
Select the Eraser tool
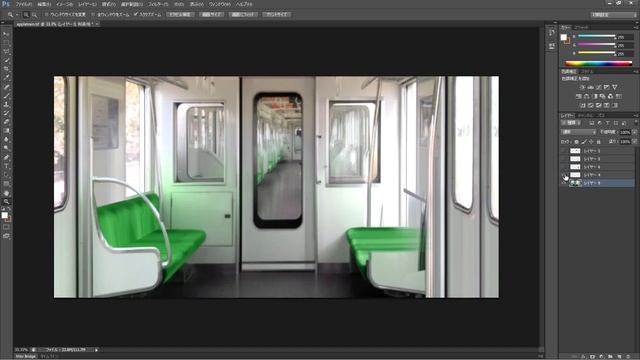(x=6, y=122)
